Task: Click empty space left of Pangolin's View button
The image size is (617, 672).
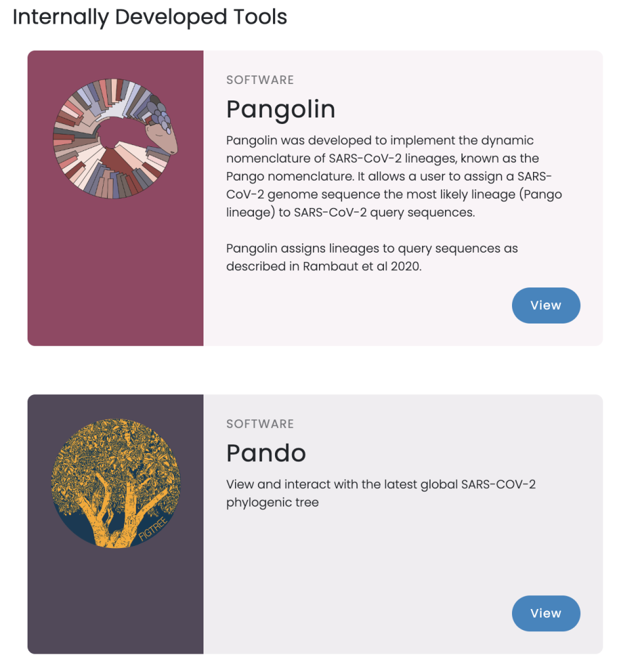Action: pyautogui.click(x=364, y=305)
